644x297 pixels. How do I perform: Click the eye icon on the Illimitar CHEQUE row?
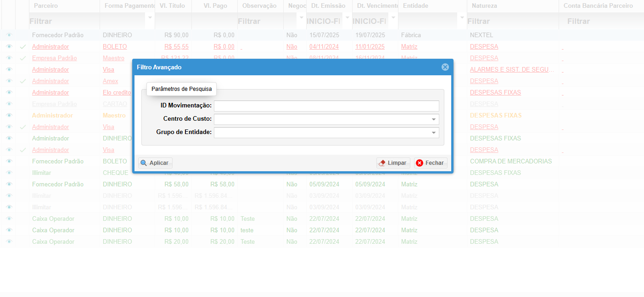9,173
